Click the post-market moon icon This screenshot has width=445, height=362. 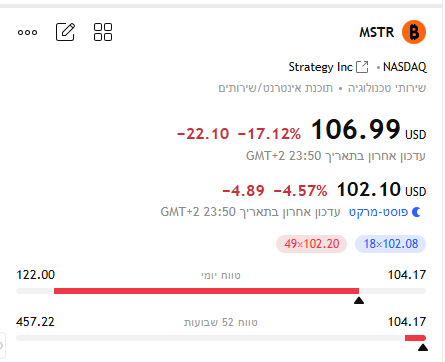click(416, 212)
